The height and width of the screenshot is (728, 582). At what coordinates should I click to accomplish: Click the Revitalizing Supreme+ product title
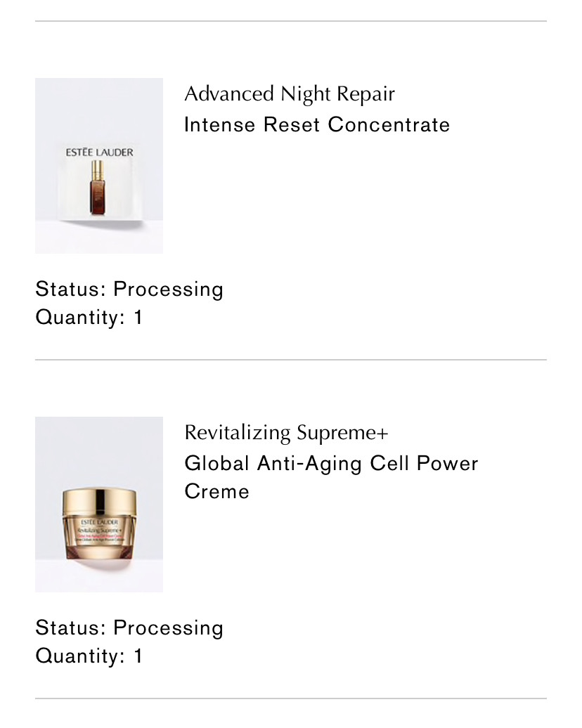[x=286, y=433]
